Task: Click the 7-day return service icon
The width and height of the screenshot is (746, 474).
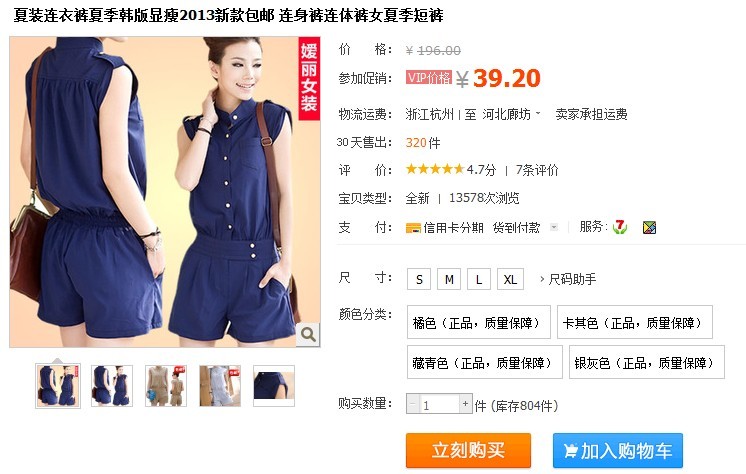Action: coord(619,227)
